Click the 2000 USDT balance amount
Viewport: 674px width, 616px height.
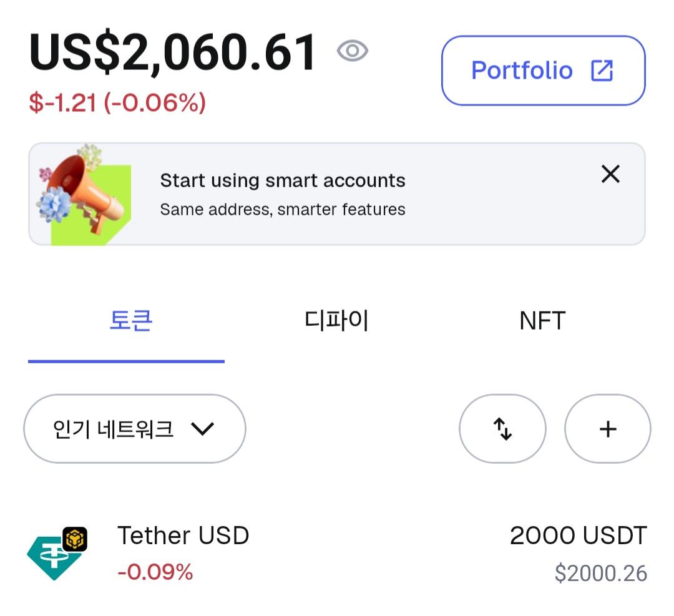tap(578, 535)
